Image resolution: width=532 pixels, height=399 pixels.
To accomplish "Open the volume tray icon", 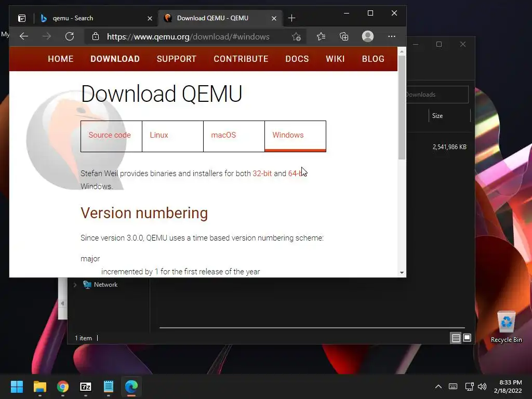I will pyautogui.click(x=482, y=387).
